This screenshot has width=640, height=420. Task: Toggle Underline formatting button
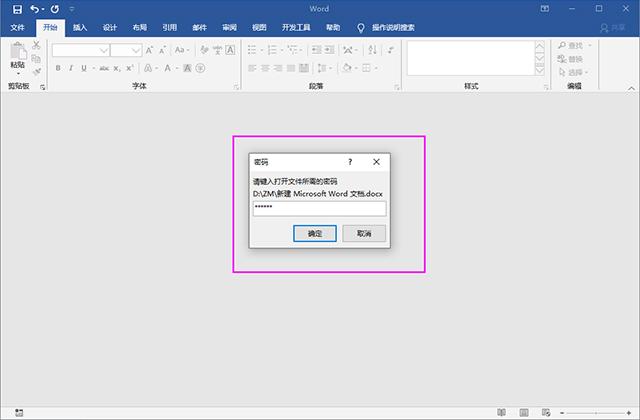[x=83, y=68]
